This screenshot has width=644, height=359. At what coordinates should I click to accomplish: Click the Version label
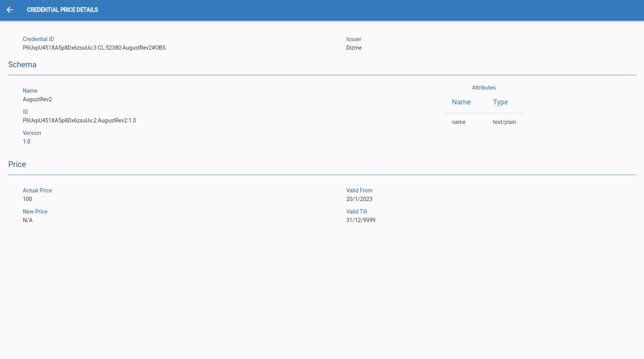tap(32, 133)
